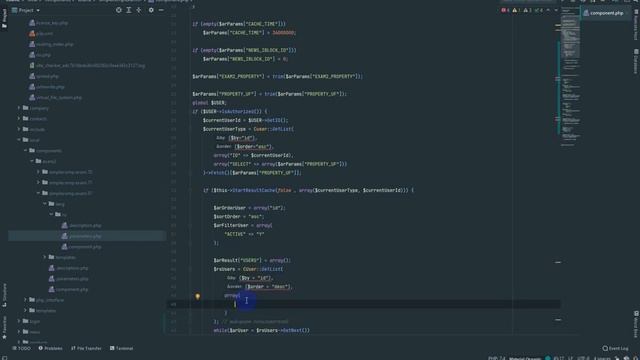The width and height of the screenshot is (640, 360).
Task: Expand the templates folder below the ru files
Action: coord(45,257)
